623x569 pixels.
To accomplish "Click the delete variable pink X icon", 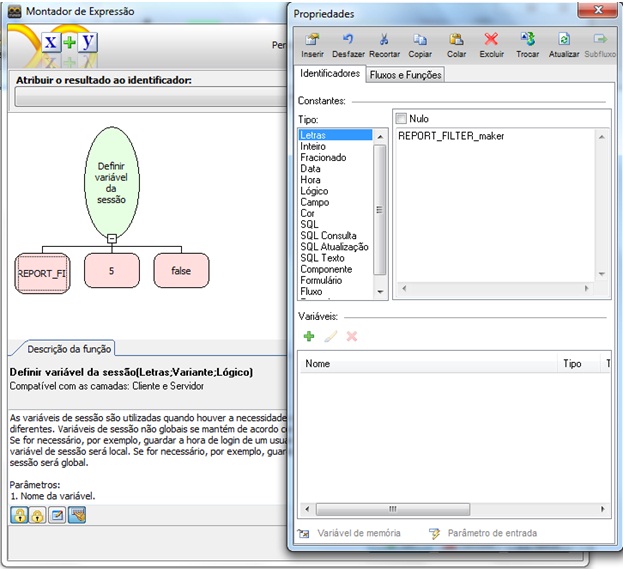I will pyautogui.click(x=352, y=336).
